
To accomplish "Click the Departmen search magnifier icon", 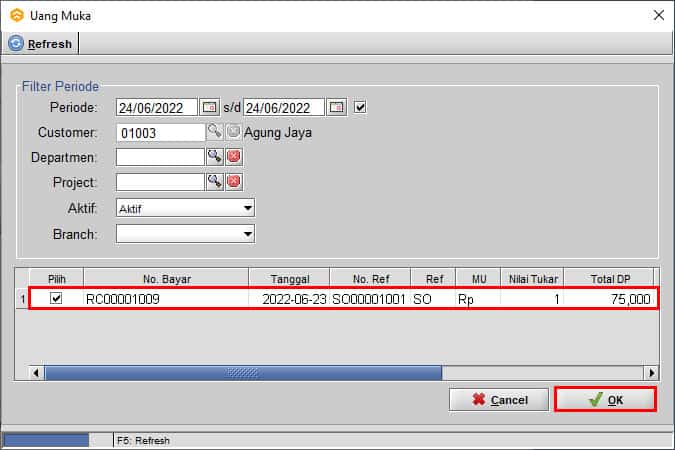I will click(x=214, y=157).
